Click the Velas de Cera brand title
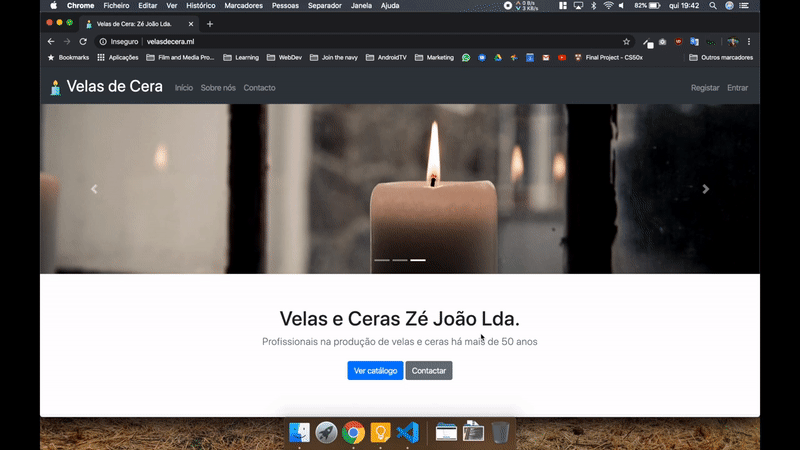This screenshot has height=450, width=800. 114,87
